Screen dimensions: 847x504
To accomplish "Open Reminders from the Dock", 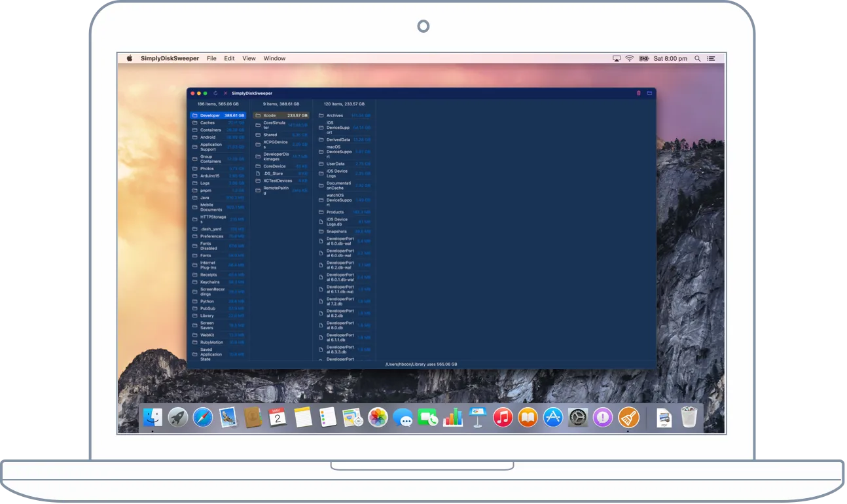I will tap(328, 417).
